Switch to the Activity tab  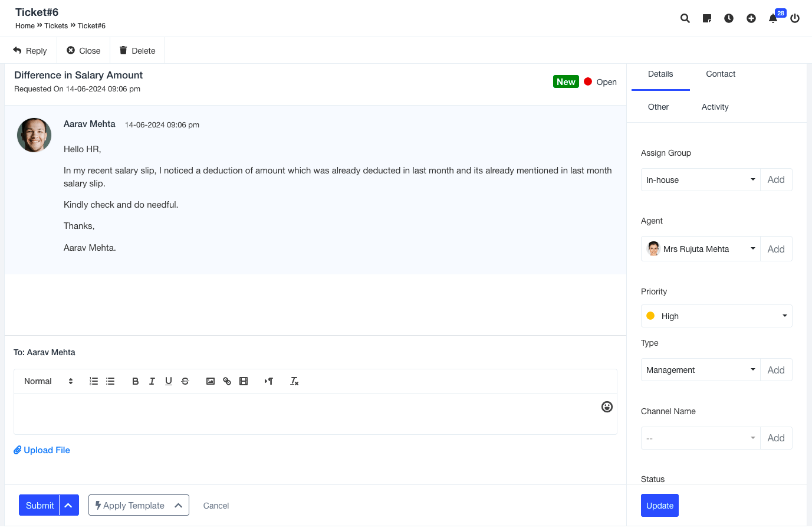tap(715, 107)
